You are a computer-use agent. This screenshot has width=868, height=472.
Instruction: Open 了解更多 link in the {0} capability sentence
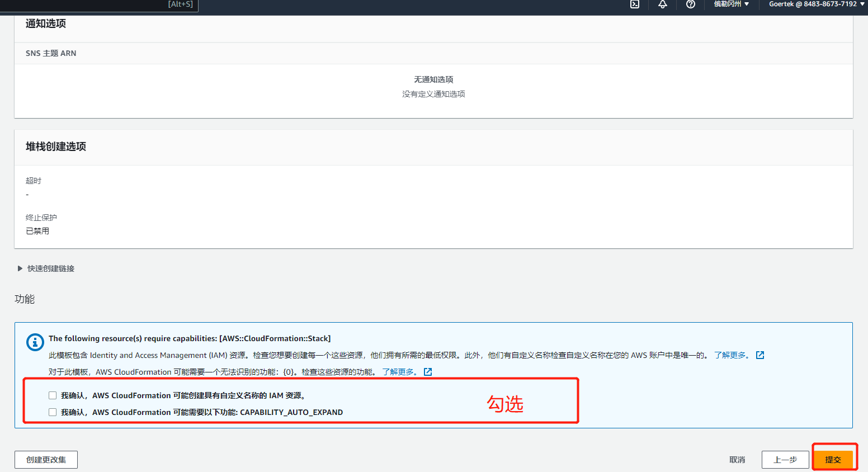[x=399, y=372]
